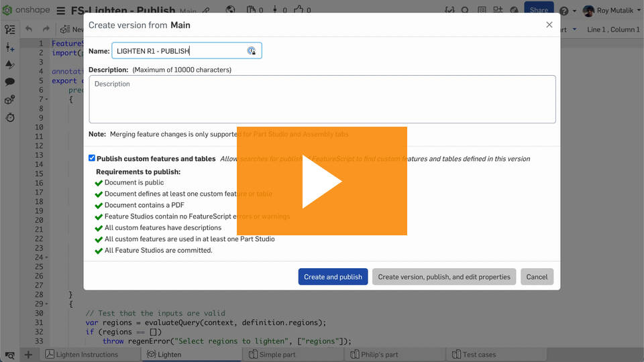
Task: Collapse code fold arrow at line 7
Action: [x=46, y=99]
